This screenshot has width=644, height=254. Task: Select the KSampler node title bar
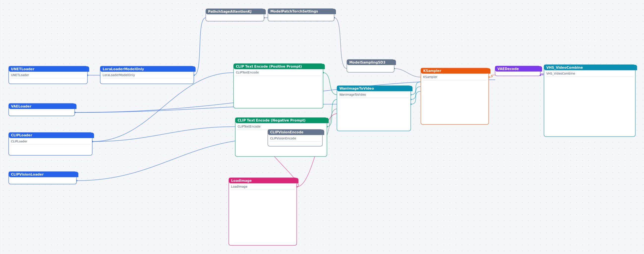coord(456,71)
